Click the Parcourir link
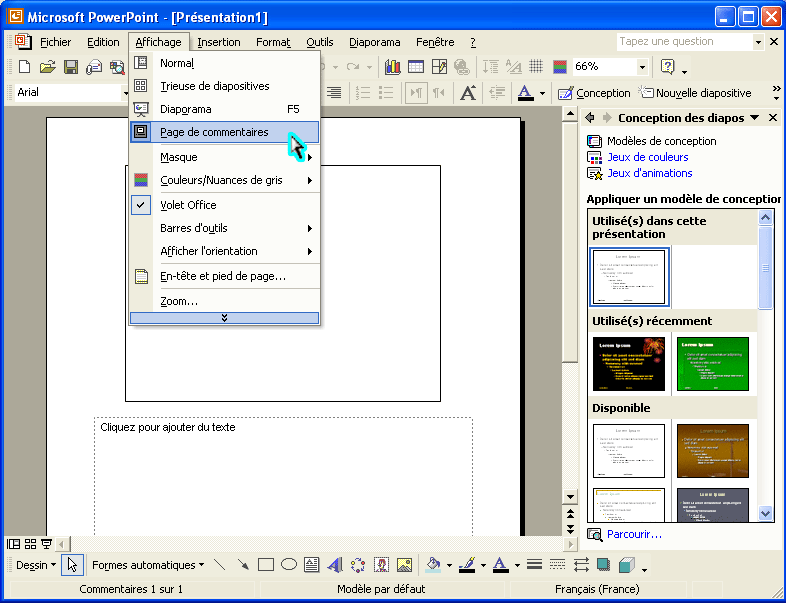786x603 pixels. pos(634,534)
